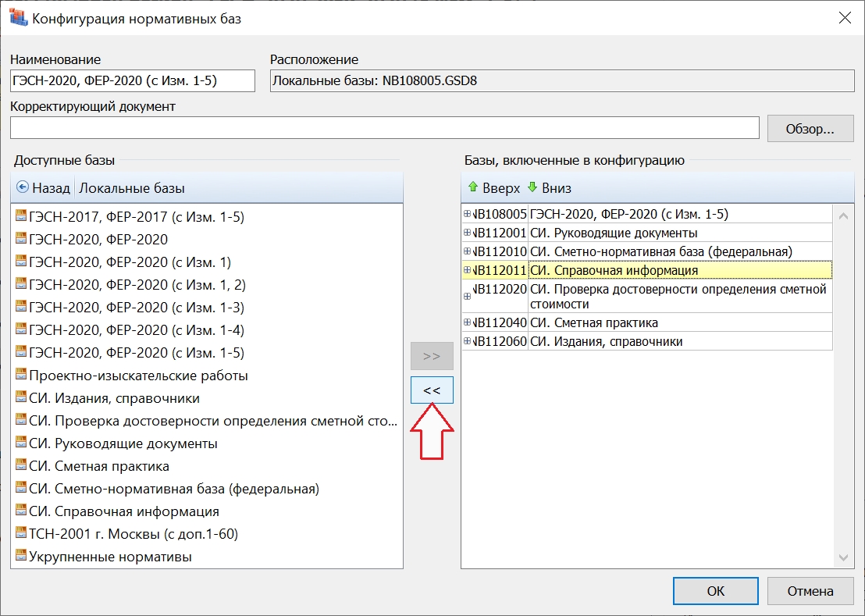Click the icon of available base ГЭСН-2020 (с Изм. 1-5)
The height and width of the screenshot is (616, 865).
click(x=21, y=351)
